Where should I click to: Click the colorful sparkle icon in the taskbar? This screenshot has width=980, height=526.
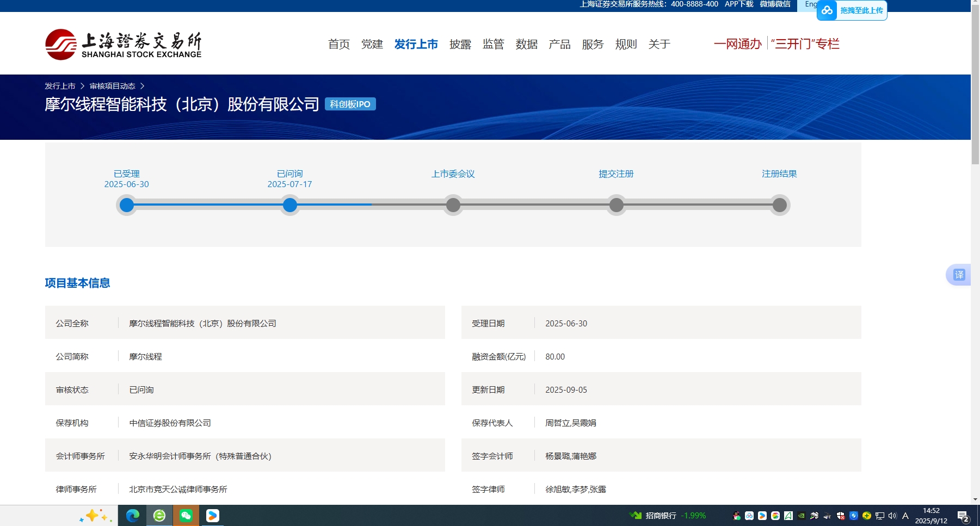(x=95, y=515)
